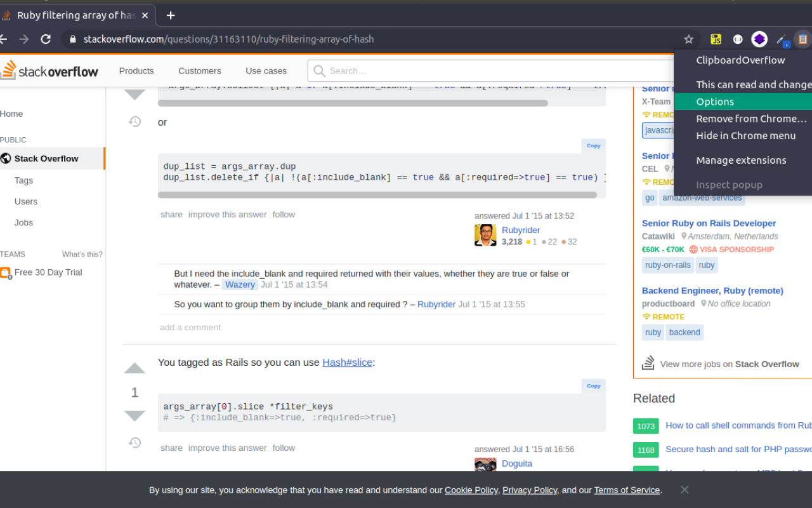Open Free 30 Day Trial teams icon
812x508 pixels.
tap(5, 273)
